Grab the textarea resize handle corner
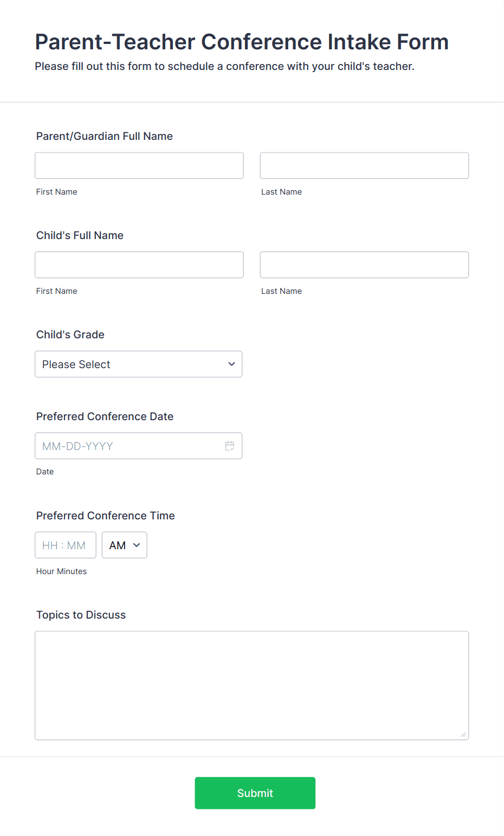The height and width of the screenshot is (836, 504). pos(463,735)
